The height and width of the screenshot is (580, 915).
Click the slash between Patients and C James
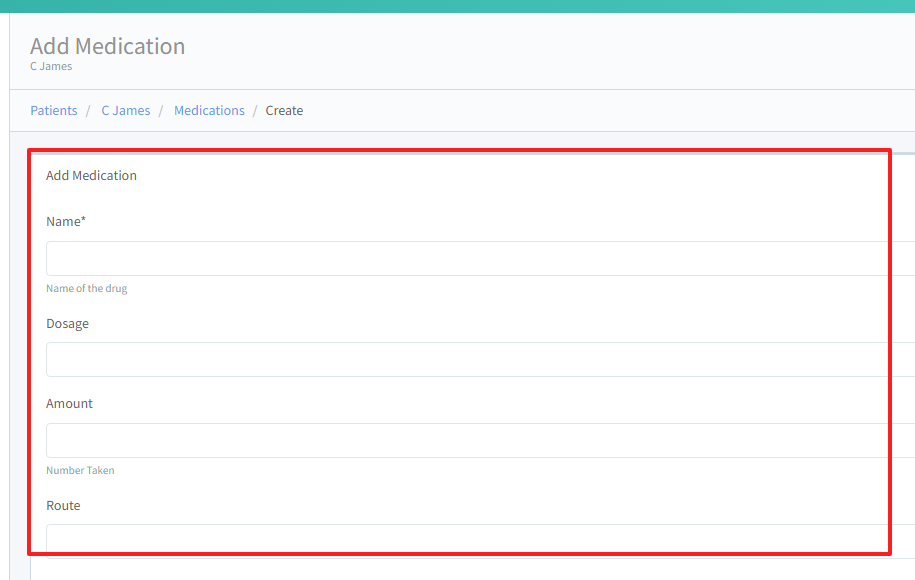pyautogui.click(x=89, y=111)
